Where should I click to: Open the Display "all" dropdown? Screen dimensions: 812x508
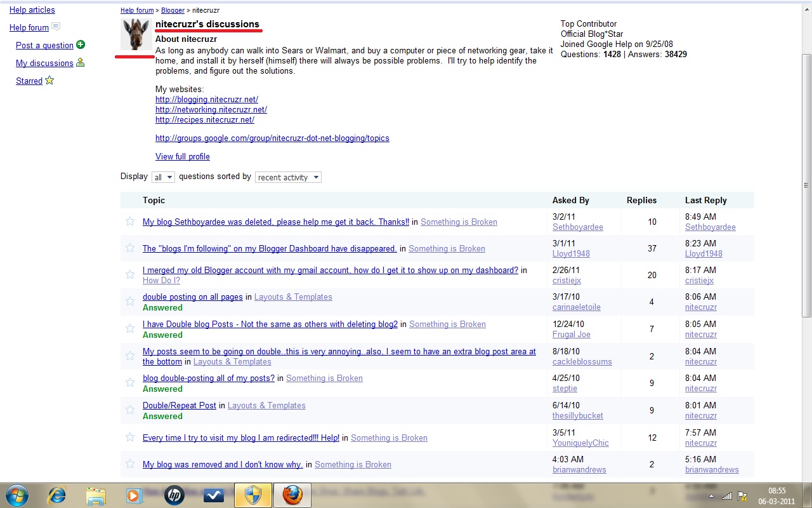pos(163,177)
